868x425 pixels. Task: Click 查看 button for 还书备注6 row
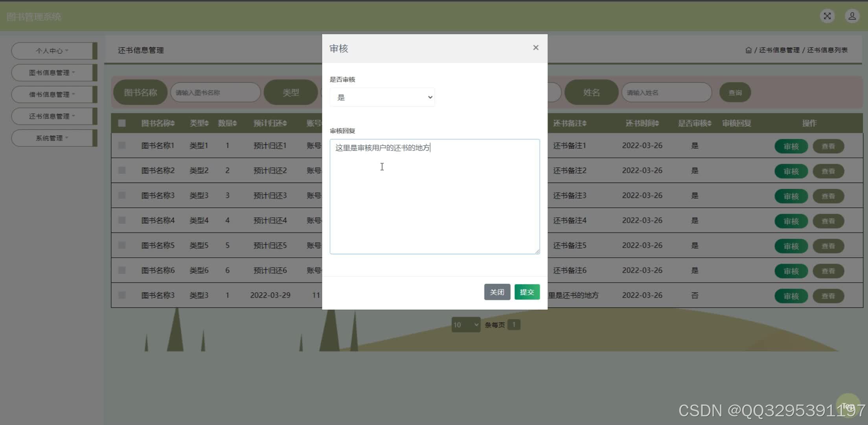click(828, 271)
